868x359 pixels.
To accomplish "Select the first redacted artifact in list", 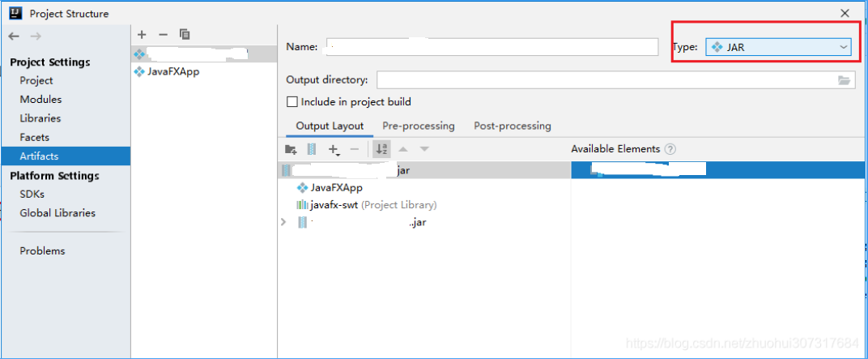I will pyautogui.click(x=204, y=53).
